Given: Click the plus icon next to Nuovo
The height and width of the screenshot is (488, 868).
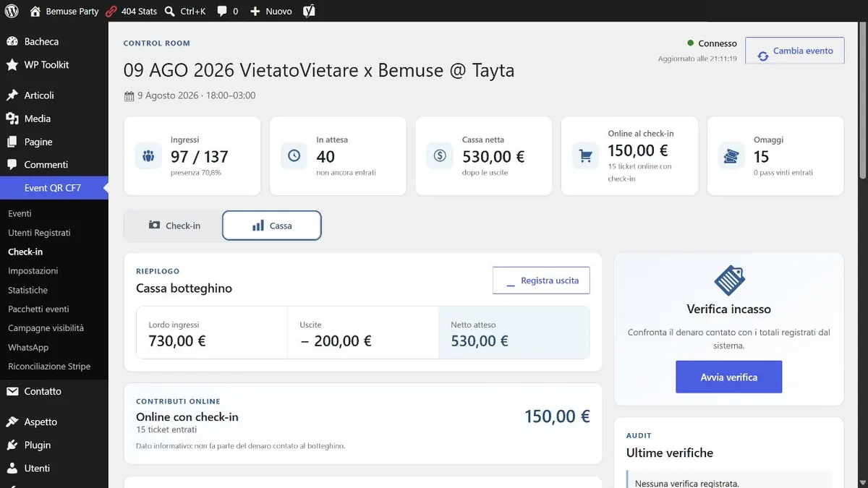Looking at the screenshot, I should coord(255,11).
